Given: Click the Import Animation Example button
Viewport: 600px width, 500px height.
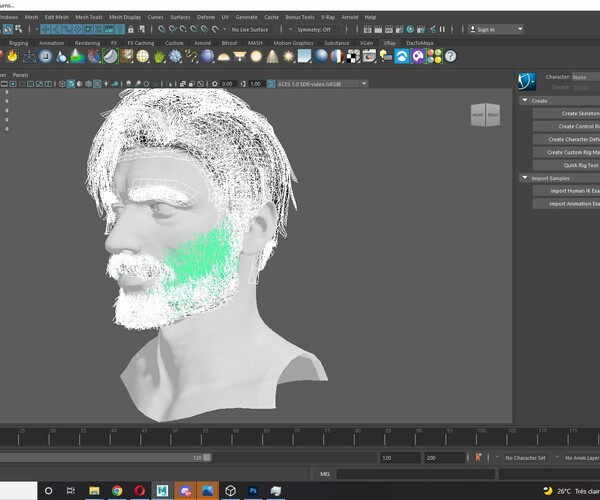Looking at the screenshot, I should click(566, 204).
